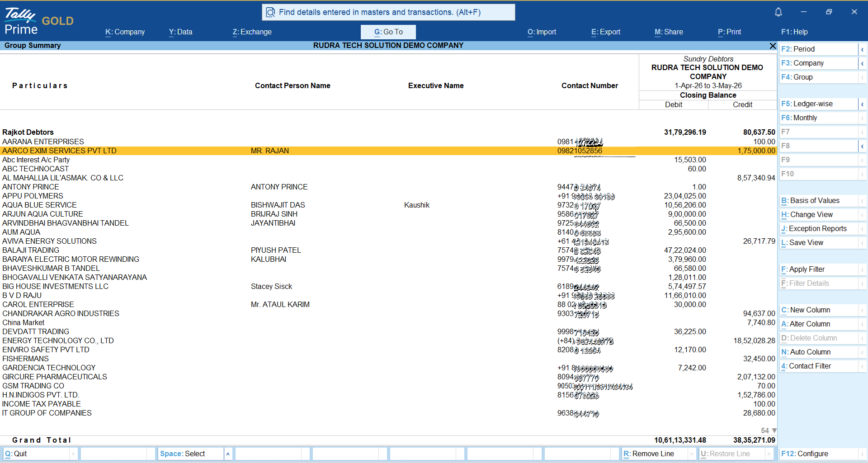Show more rows via the 54 arrow

pos(774,430)
